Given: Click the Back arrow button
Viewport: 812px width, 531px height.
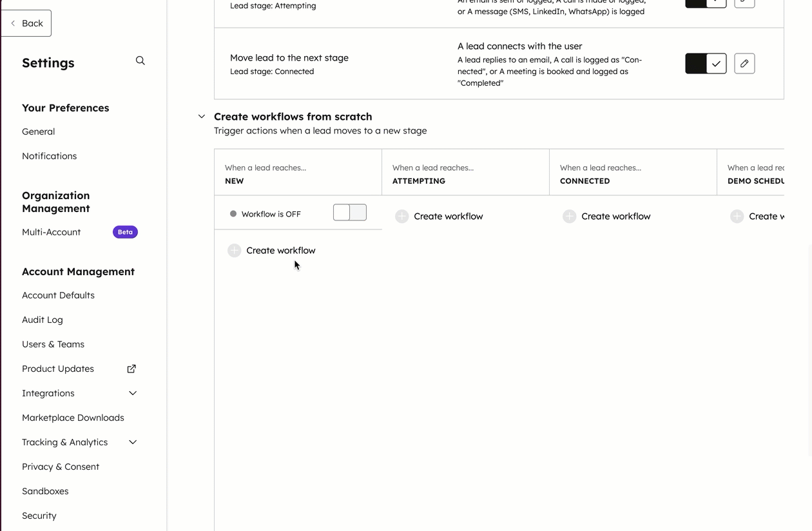Looking at the screenshot, I should point(26,23).
